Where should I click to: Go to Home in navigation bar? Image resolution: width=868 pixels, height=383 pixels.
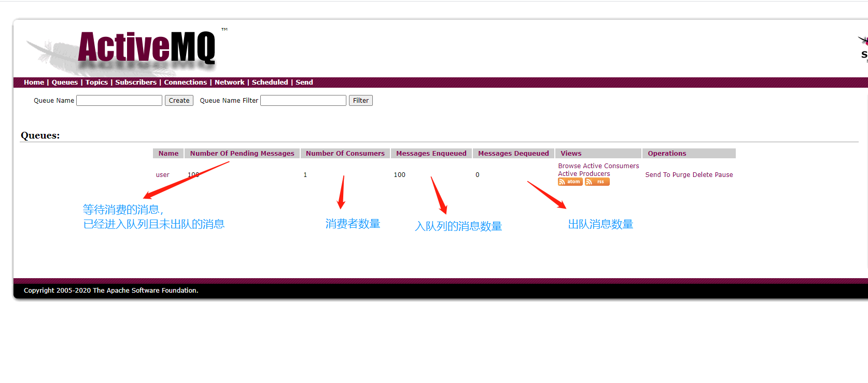tap(34, 82)
